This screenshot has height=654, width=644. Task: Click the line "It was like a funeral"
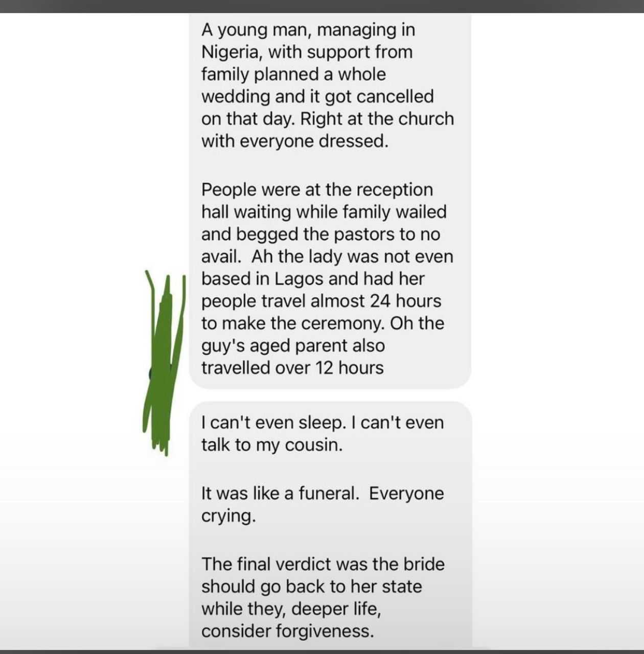tap(322, 494)
